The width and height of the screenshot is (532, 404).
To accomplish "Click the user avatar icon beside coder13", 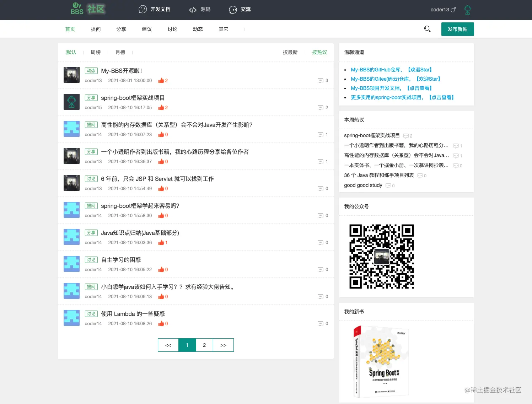I will click(468, 10).
